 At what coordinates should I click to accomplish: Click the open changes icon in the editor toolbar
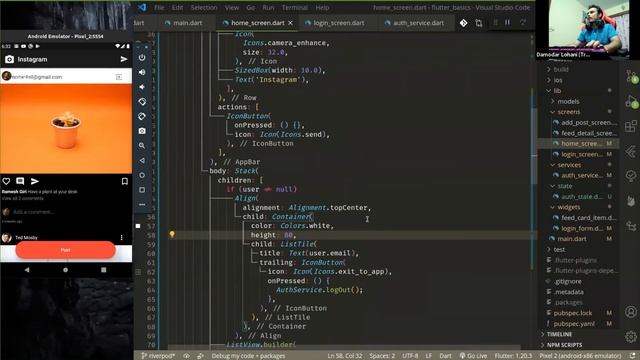tap(478, 23)
